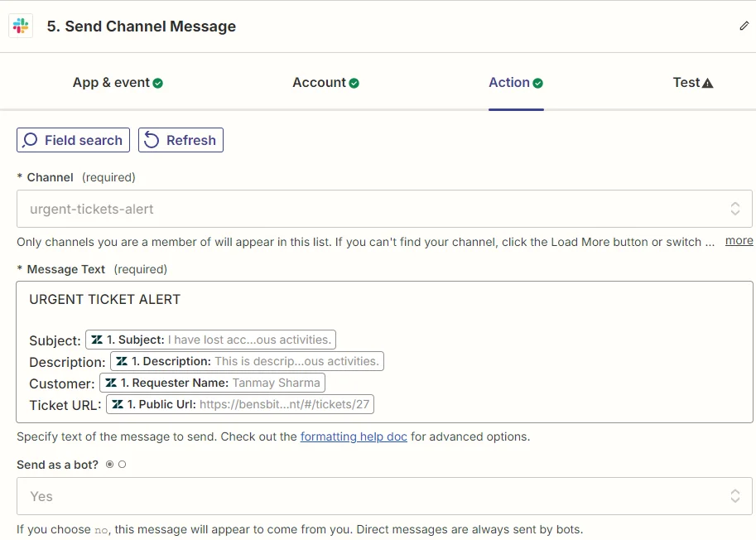Go to the Test tab
The height and width of the screenshot is (540, 756).
(693, 83)
